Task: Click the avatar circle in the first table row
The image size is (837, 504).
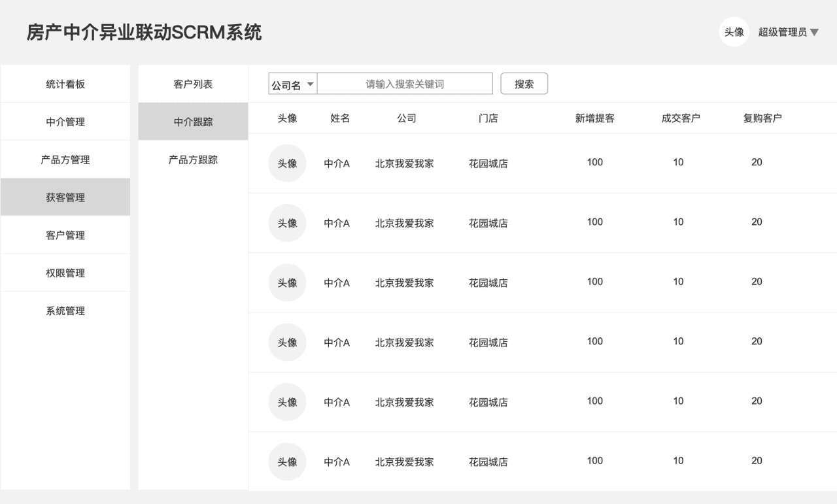Action: coord(287,163)
